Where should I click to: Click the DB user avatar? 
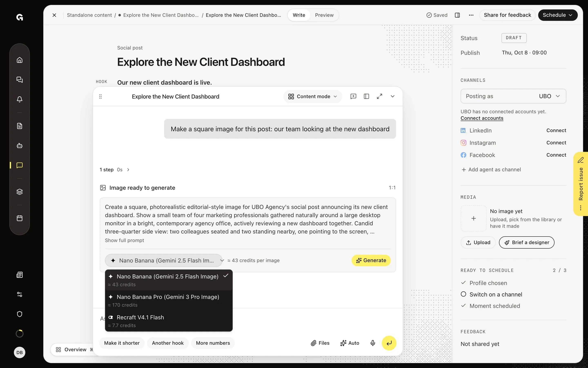click(19, 352)
